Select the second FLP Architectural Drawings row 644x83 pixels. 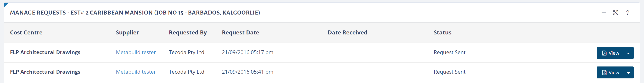click(x=45, y=72)
